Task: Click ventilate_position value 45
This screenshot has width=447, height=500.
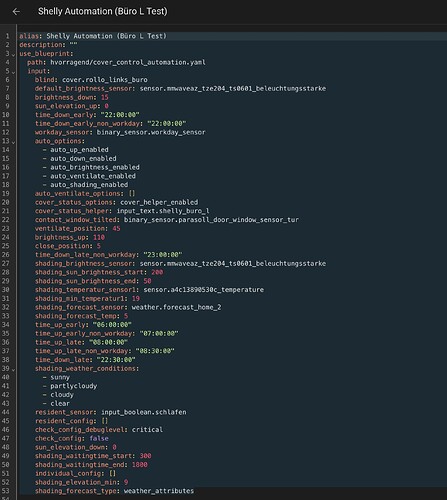Action: point(116,228)
